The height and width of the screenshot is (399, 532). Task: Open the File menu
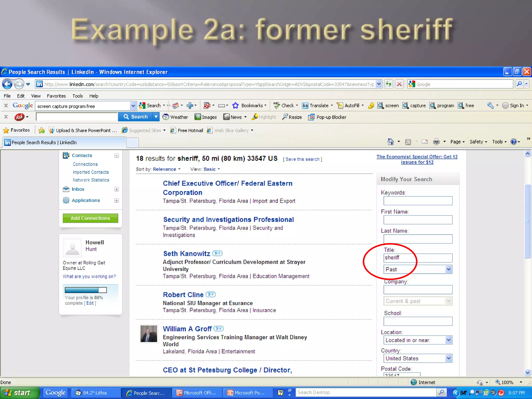coord(7,96)
